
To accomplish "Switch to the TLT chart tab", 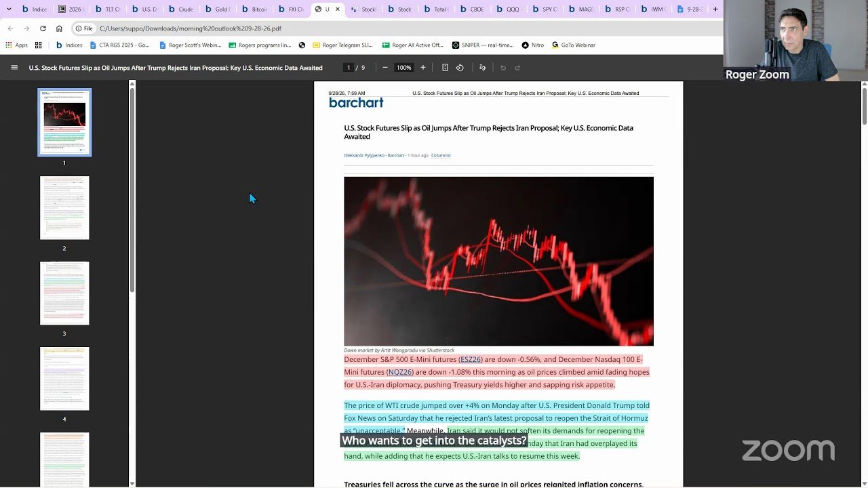I will tap(107, 9).
